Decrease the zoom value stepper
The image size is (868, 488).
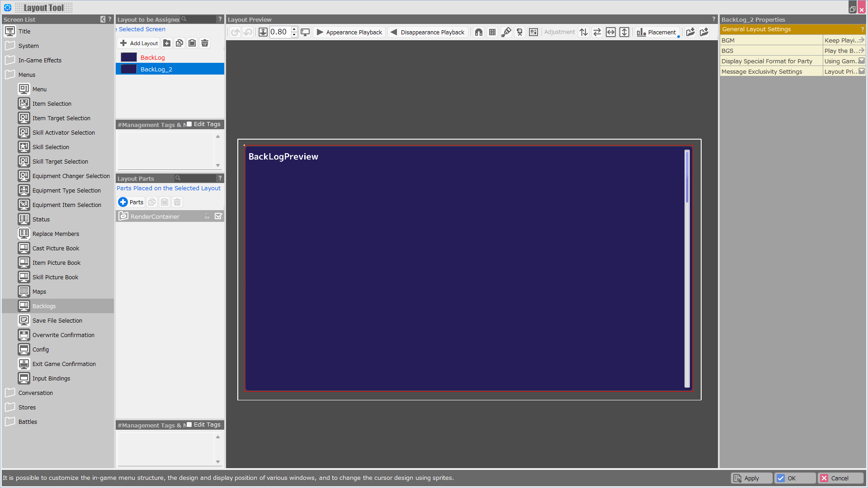294,35
